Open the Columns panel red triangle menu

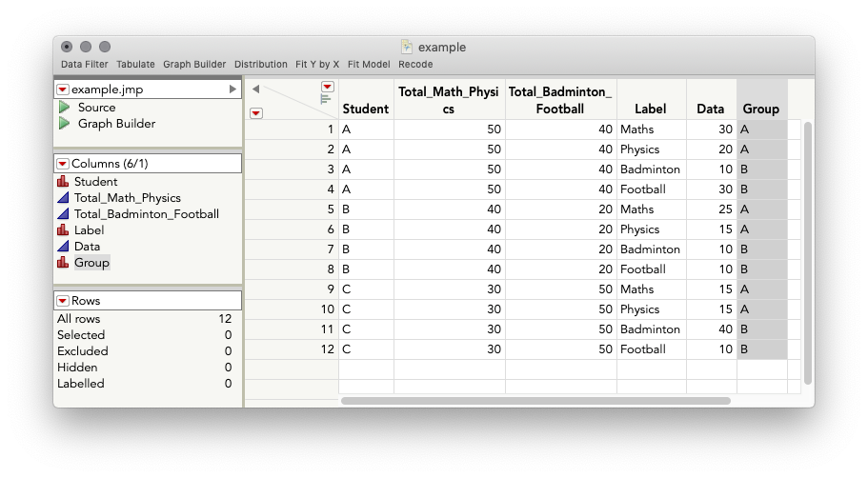coord(63,164)
